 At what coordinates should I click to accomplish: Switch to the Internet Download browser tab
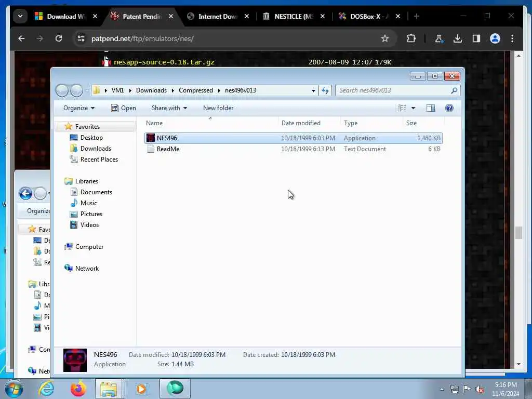(218, 16)
